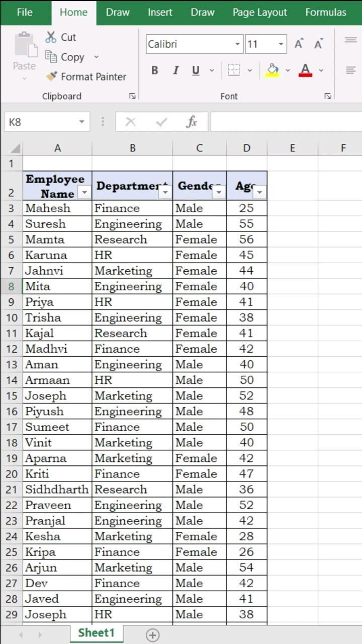Image resolution: width=362 pixels, height=644 pixels.
Task: Click the Format Painter brush icon
Action: pos(51,76)
